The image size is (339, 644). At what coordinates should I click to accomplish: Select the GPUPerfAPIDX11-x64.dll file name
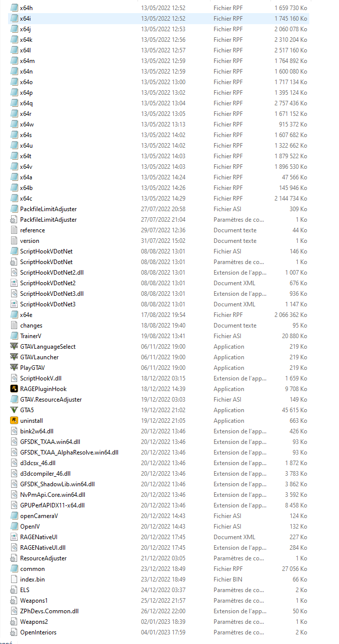(52, 505)
